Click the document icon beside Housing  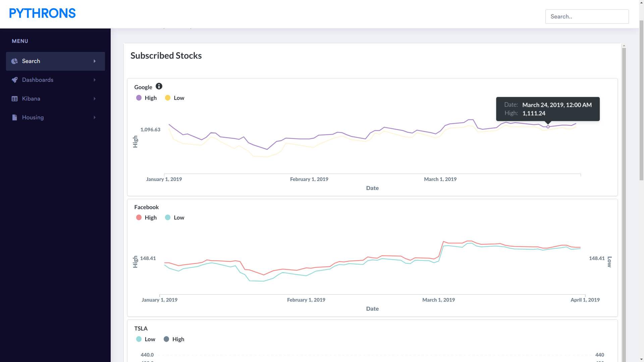click(x=14, y=117)
